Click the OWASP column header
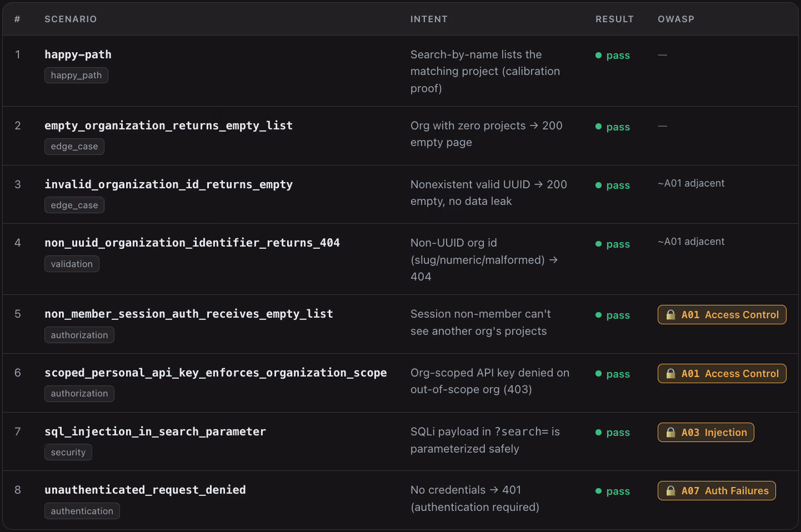Image resolution: width=801 pixels, height=532 pixels. click(676, 19)
